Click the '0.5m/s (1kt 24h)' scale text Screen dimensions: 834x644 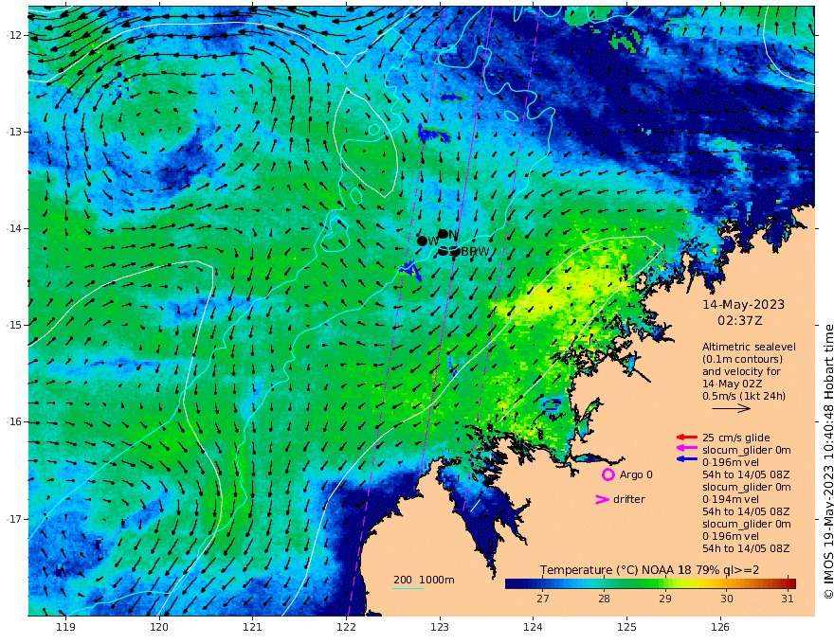click(744, 396)
